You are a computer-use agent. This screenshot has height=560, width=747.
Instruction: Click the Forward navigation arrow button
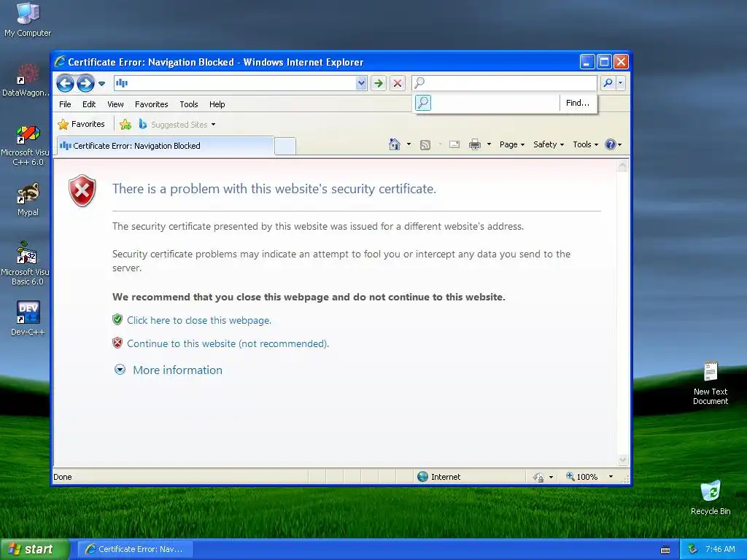(x=86, y=83)
